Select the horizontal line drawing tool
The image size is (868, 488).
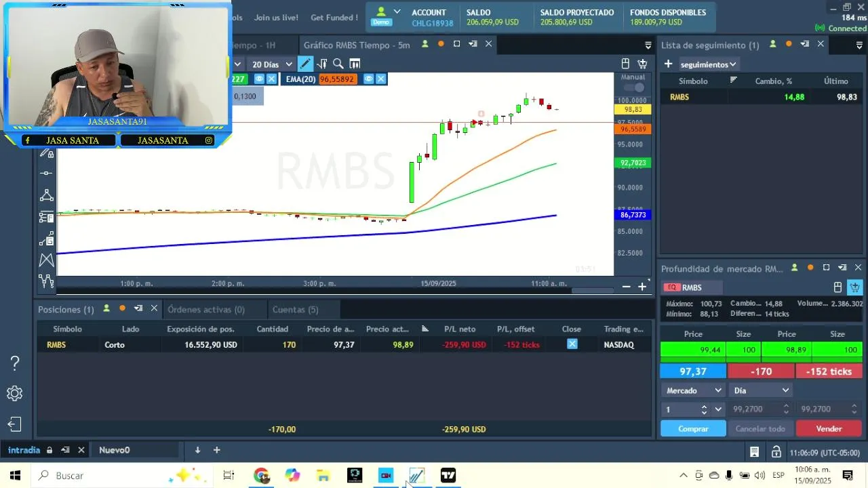tap(46, 174)
